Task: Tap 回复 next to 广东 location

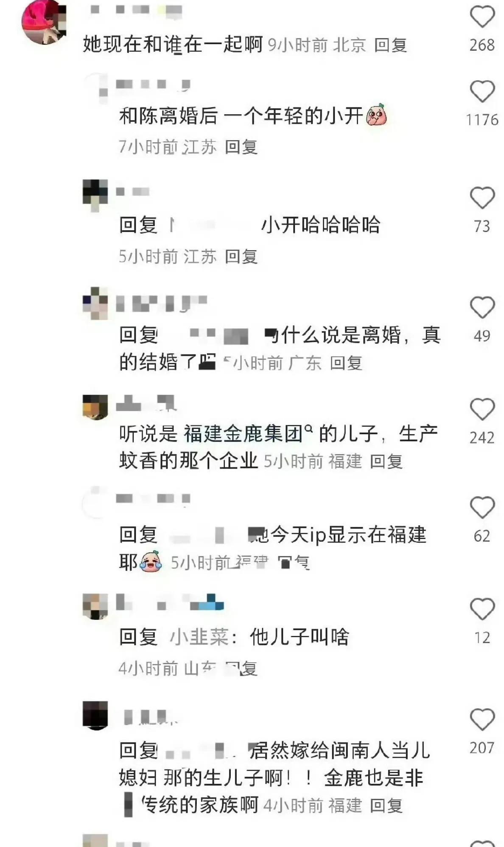Action: click(346, 363)
